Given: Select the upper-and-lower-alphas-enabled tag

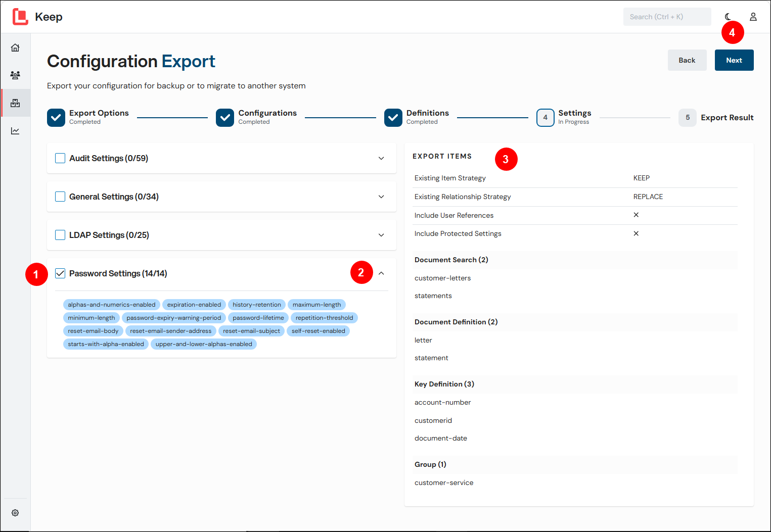Looking at the screenshot, I should pos(204,344).
